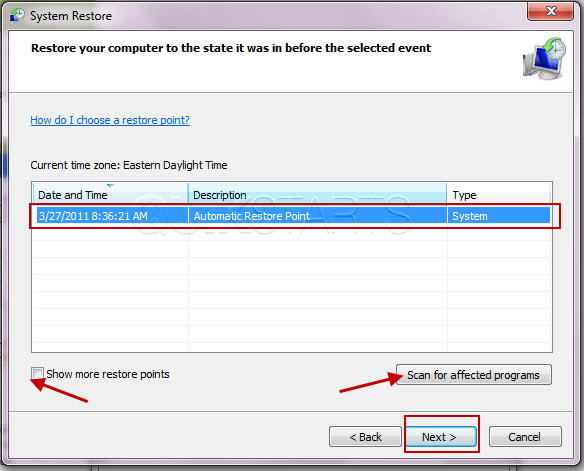The height and width of the screenshot is (471, 584).
Task: Click the Automatic Restore Point description cell
Action: click(x=251, y=216)
